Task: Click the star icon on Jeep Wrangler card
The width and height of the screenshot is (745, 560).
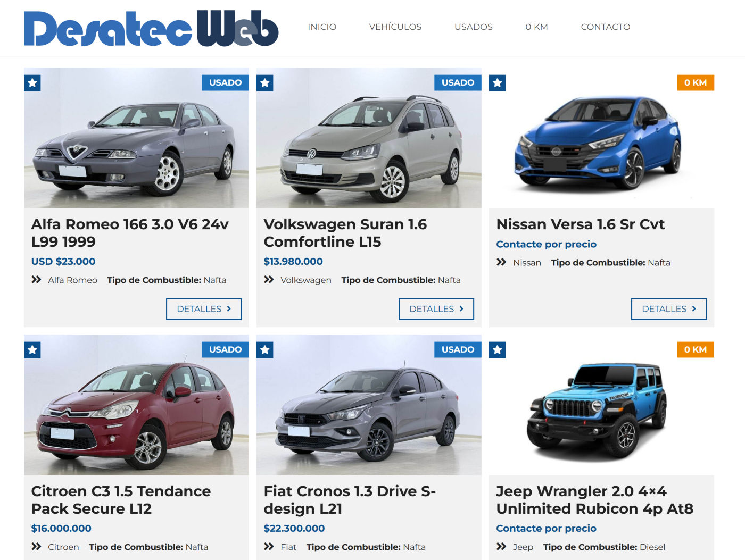Action: pos(498,350)
